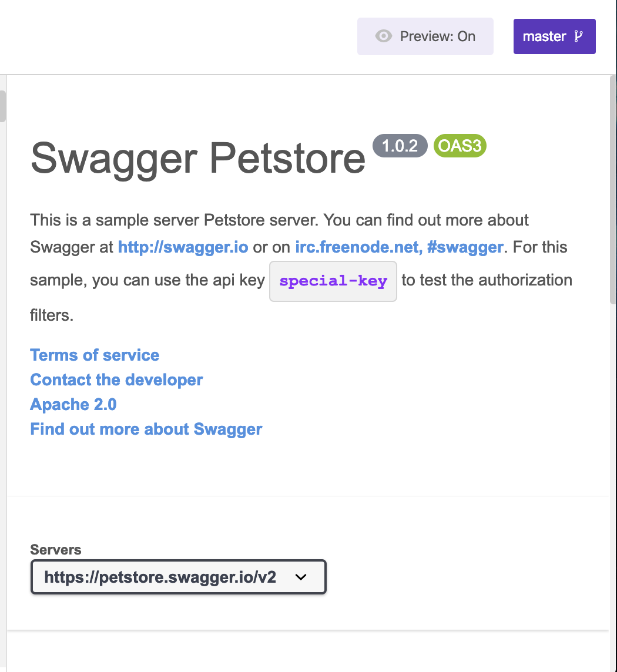Click the word "filters." in description
Screen dimensions: 617x672
pyautogui.click(x=52, y=315)
